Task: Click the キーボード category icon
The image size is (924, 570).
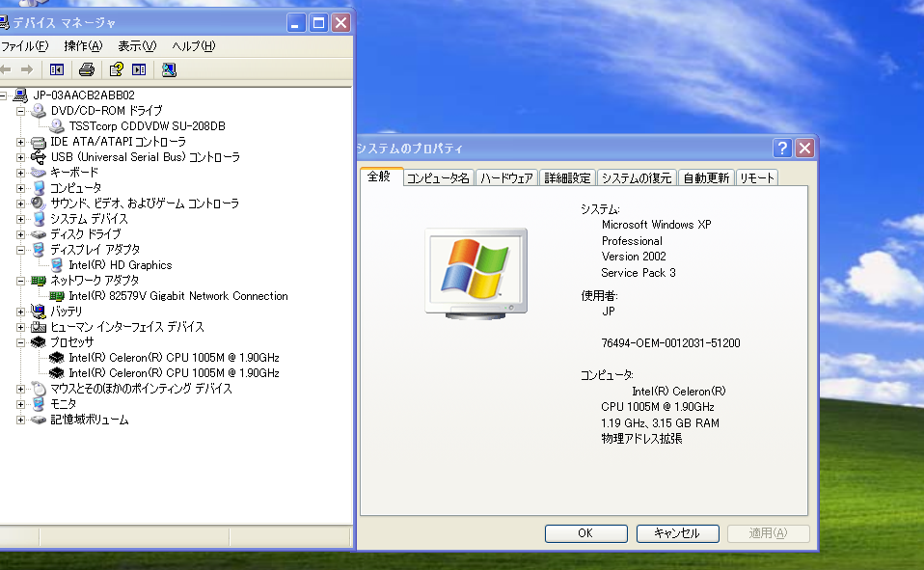Action: (39, 172)
